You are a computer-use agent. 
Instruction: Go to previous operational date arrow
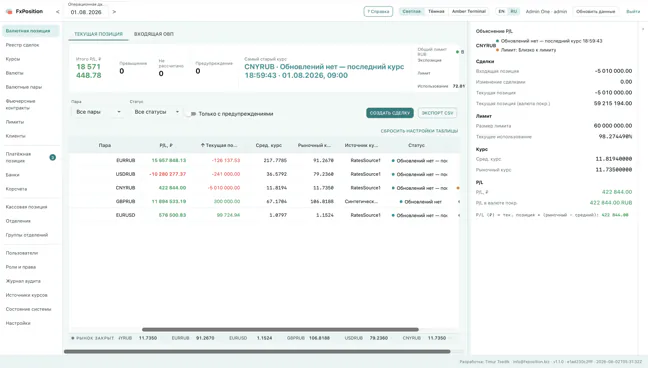[x=57, y=12]
